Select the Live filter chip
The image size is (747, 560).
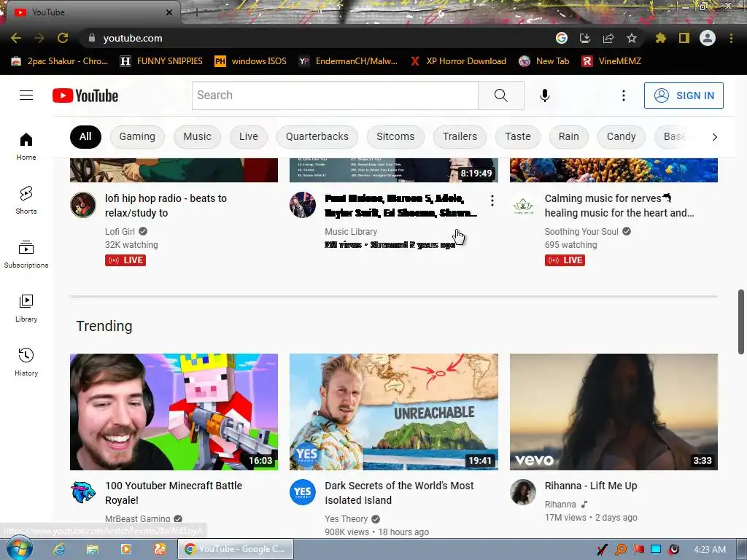tap(249, 136)
